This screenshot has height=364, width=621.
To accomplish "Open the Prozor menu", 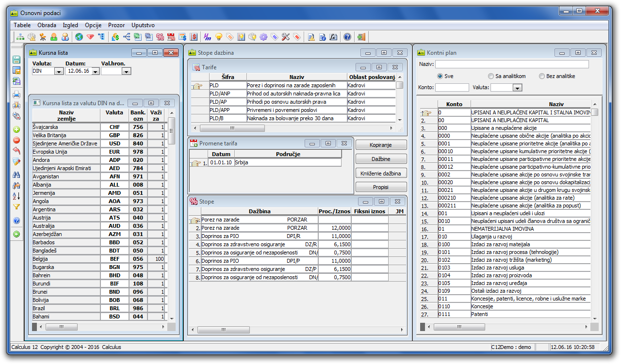I will 116,25.
